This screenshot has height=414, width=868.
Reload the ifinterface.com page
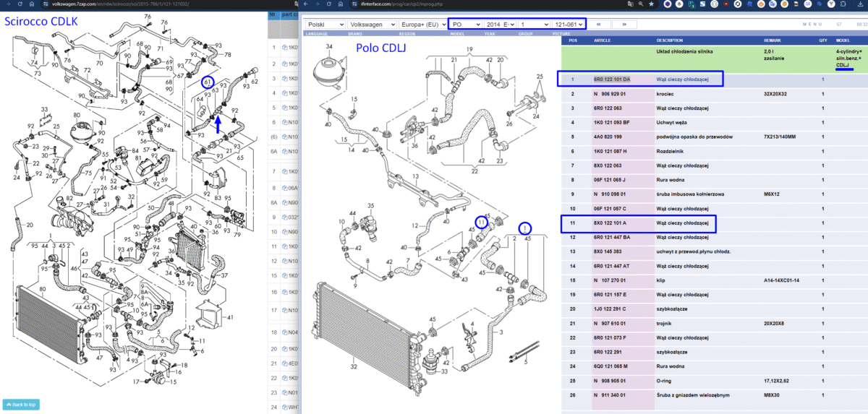[328, 4]
